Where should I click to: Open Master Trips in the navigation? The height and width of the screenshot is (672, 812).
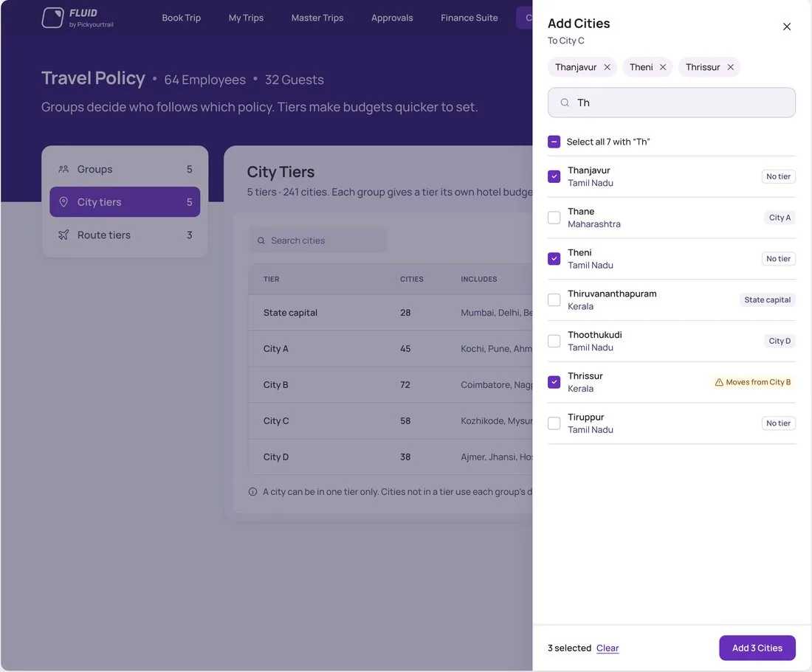tap(317, 18)
